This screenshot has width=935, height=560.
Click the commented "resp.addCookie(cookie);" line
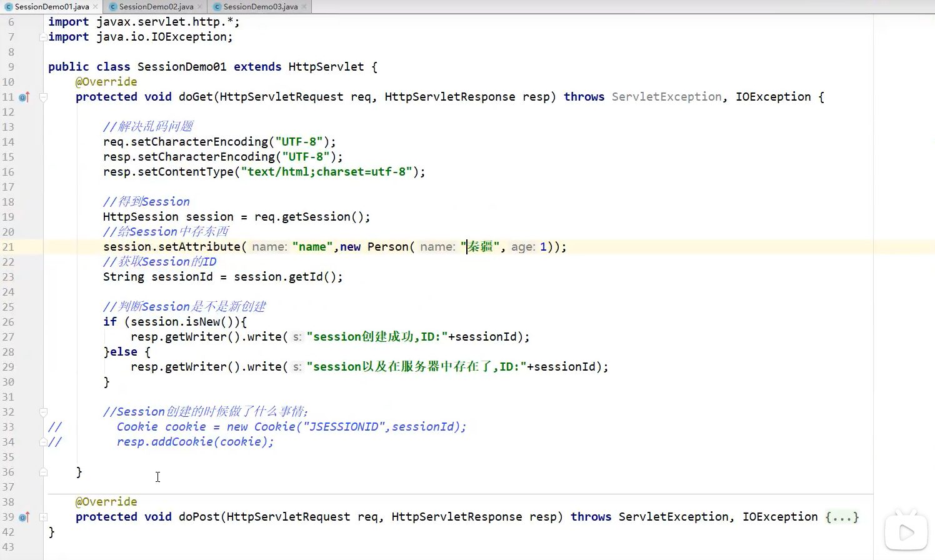195,442
